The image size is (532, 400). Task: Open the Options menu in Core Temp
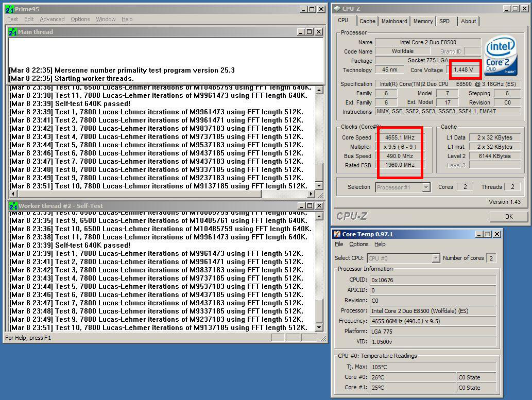click(x=358, y=245)
